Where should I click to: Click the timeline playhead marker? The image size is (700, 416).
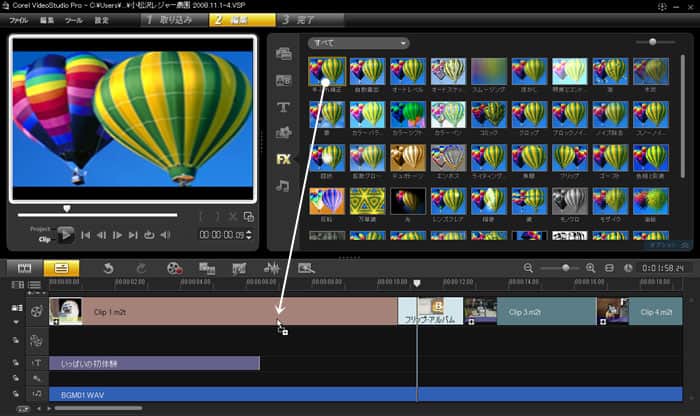point(417,283)
